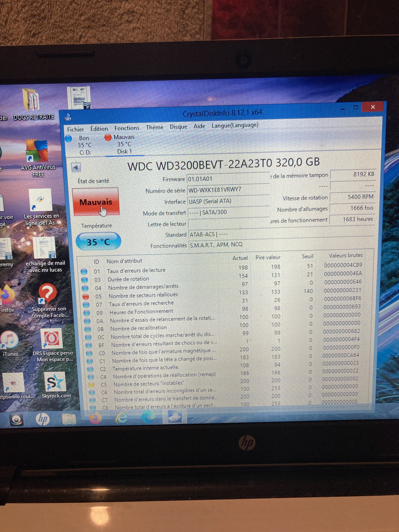Close the CrystalDiskInfo window
Image resolution: width=399 pixels, height=532 pixels.
coord(372,107)
